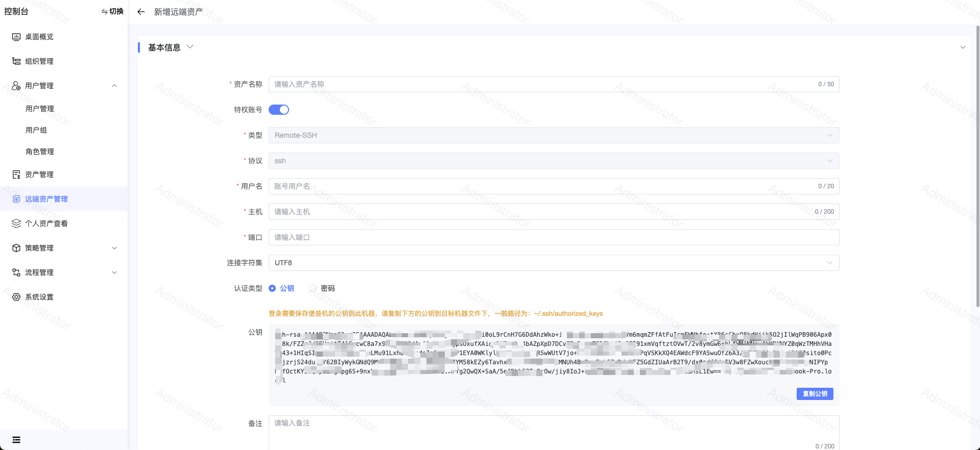Image resolution: width=980 pixels, height=450 pixels.
Task: Open the 类型 Remote-SSH dropdown
Action: click(554, 135)
